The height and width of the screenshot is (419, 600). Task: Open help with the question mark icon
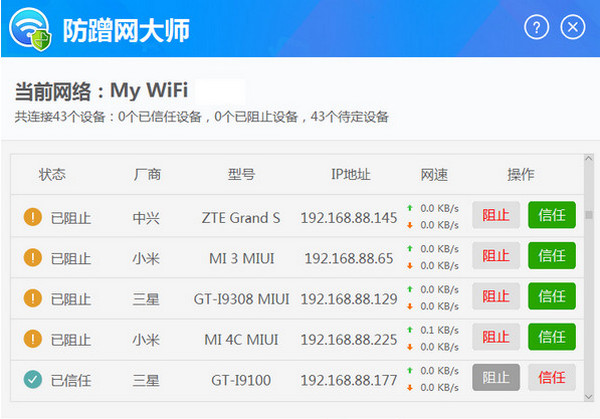coord(537,28)
